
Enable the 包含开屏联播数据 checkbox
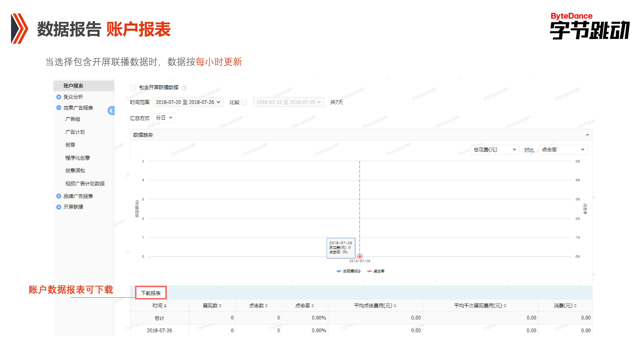133,87
